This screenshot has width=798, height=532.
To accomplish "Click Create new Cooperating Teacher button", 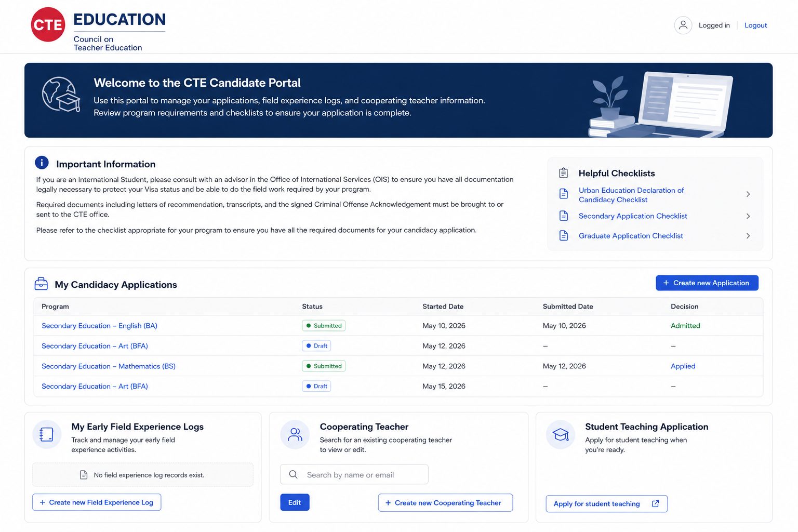I will tap(445, 503).
